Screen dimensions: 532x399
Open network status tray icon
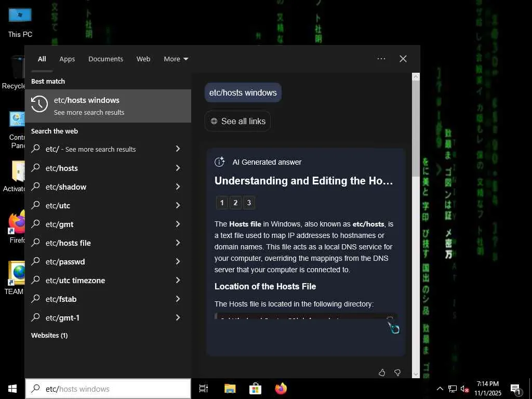tap(453, 389)
